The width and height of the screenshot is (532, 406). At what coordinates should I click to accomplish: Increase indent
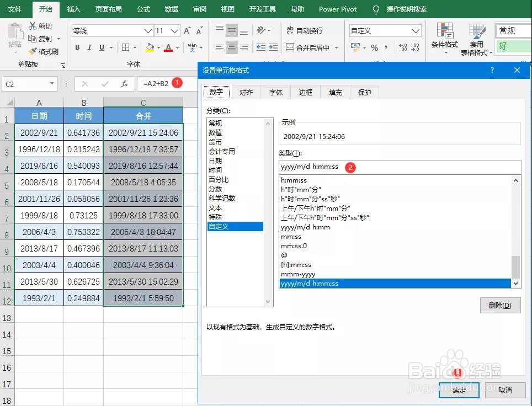[x=273, y=47]
